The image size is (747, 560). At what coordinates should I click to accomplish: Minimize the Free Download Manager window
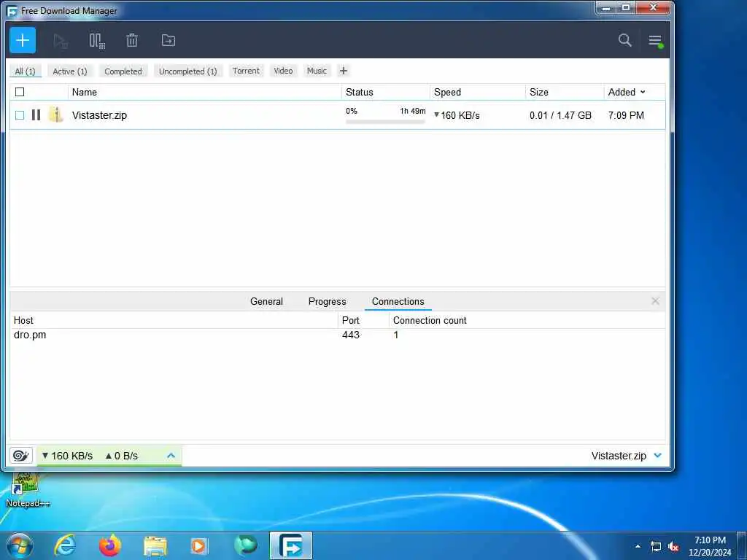(x=606, y=7)
